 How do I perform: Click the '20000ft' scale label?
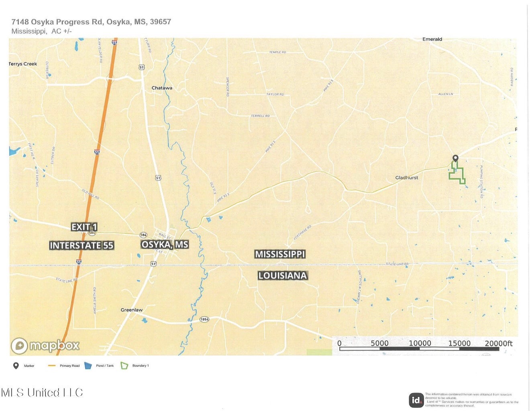point(498,343)
